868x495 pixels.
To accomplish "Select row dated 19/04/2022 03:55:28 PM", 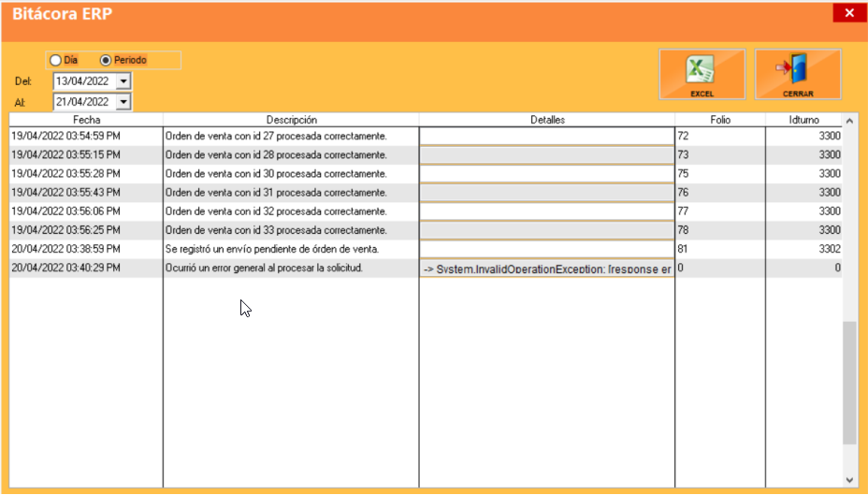I will point(426,174).
